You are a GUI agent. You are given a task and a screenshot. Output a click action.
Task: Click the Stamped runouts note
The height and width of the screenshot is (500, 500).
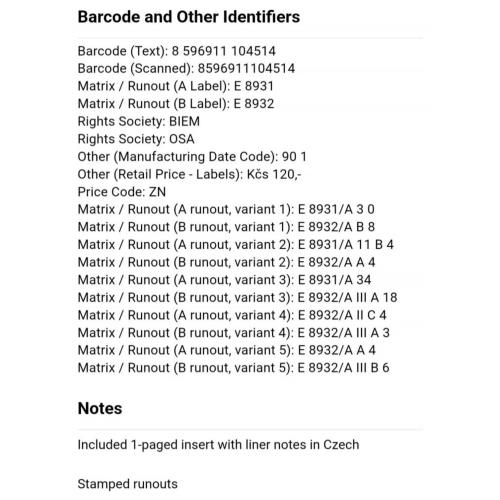[x=127, y=484]
